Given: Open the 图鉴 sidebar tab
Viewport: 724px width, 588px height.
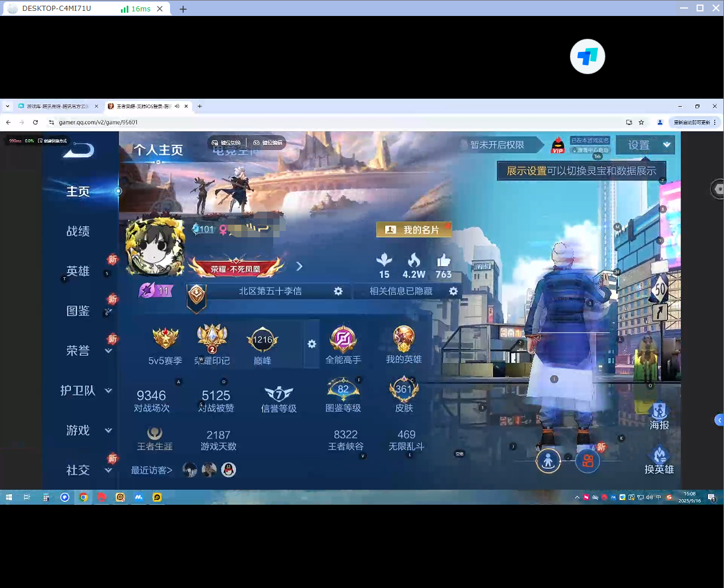Looking at the screenshot, I should (78, 311).
